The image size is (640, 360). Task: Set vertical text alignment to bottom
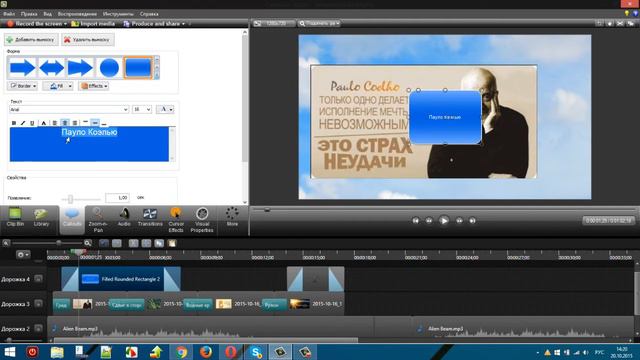[x=104, y=123]
